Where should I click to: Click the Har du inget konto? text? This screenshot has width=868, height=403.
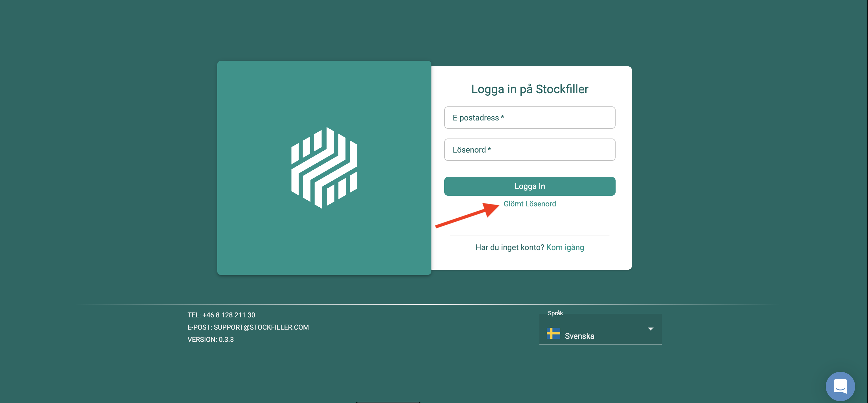pos(509,247)
